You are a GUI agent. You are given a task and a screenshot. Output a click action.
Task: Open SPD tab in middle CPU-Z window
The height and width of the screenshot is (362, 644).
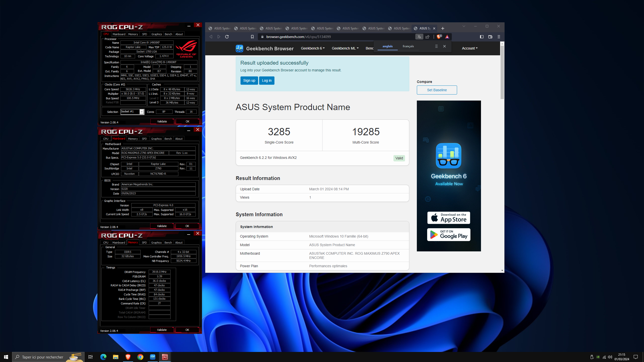coord(144,139)
